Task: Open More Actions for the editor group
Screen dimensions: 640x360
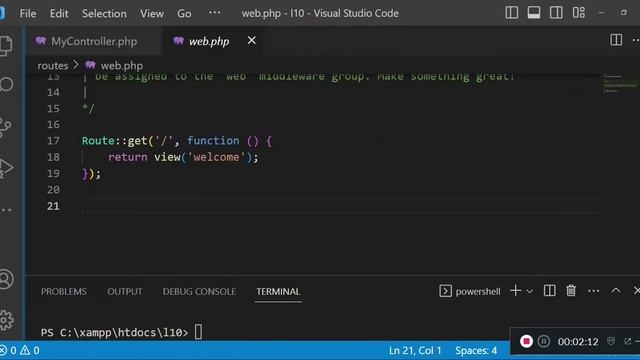Action: (x=636, y=40)
